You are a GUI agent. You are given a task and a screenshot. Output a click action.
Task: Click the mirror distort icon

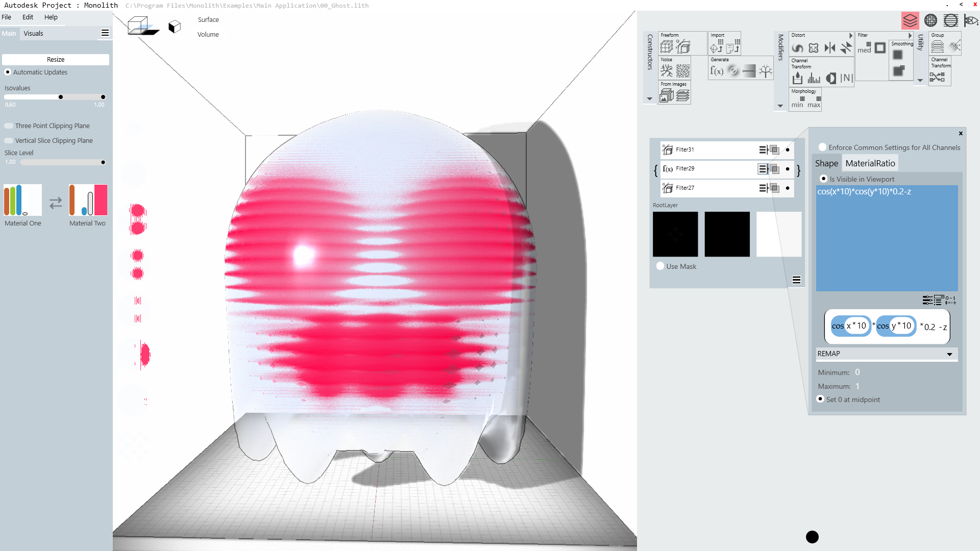point(830,48)
